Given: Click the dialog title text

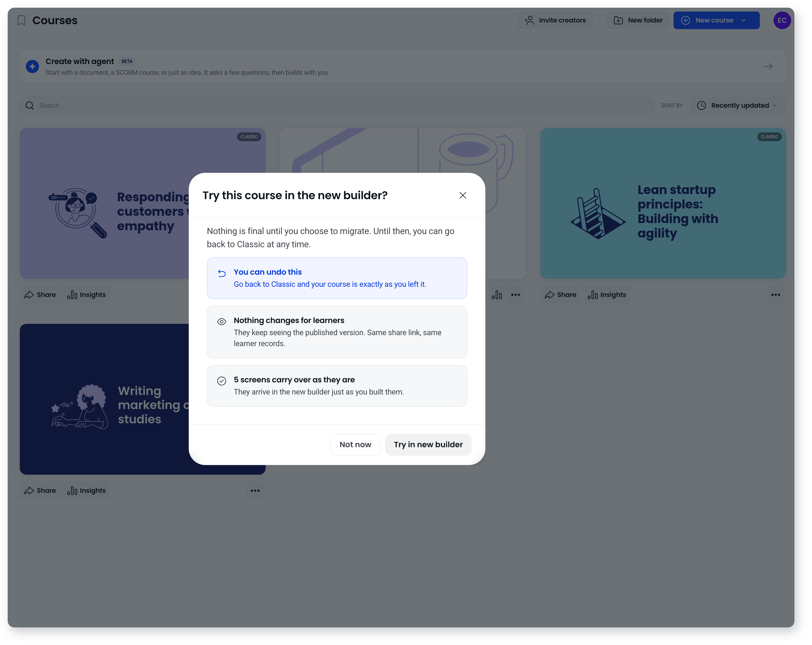Looking at the screenshot, I should [x=295, y=195].
